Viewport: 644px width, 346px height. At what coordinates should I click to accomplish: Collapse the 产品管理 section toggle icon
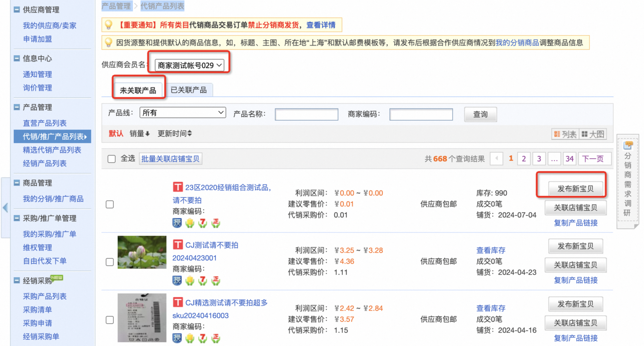pos(17,107)
